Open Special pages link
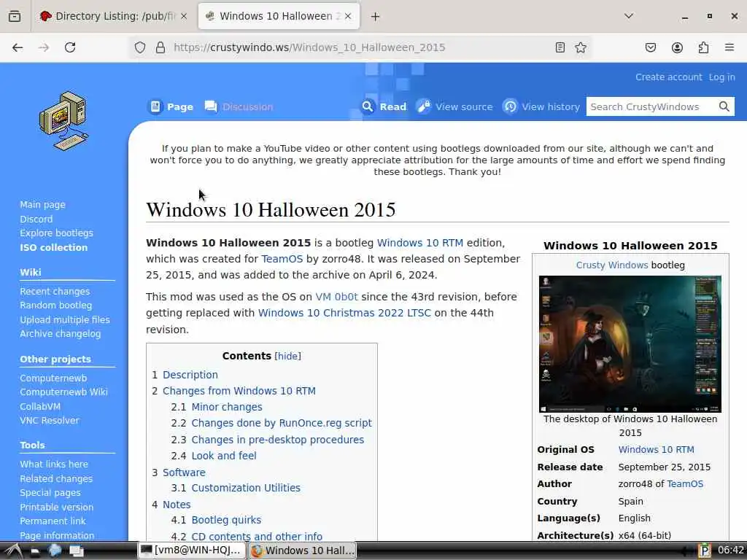This screenshot has height=560, width=747. 50,493
